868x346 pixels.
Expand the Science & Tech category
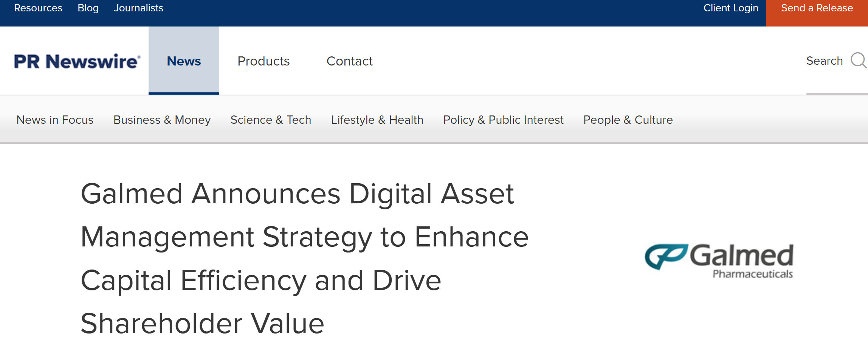271,120
